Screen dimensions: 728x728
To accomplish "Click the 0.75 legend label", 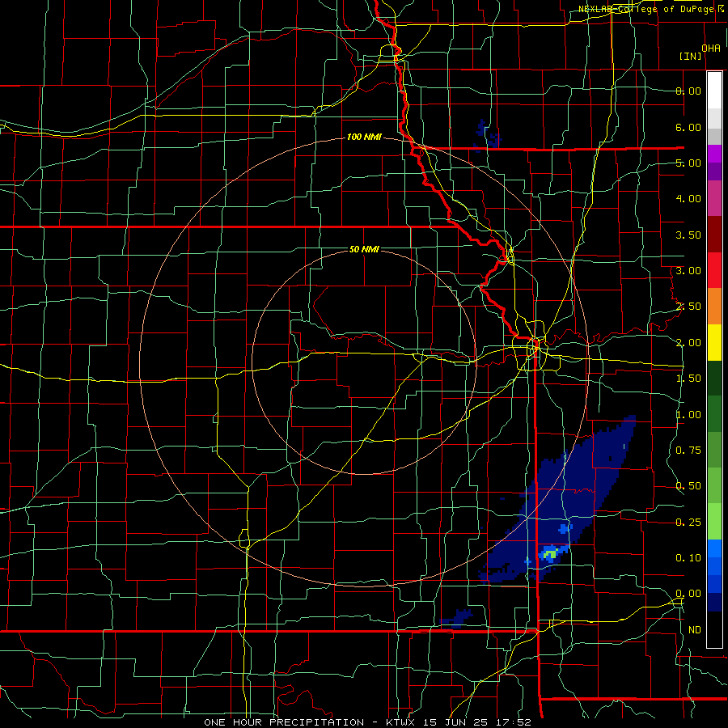I will tap(688, 451).
